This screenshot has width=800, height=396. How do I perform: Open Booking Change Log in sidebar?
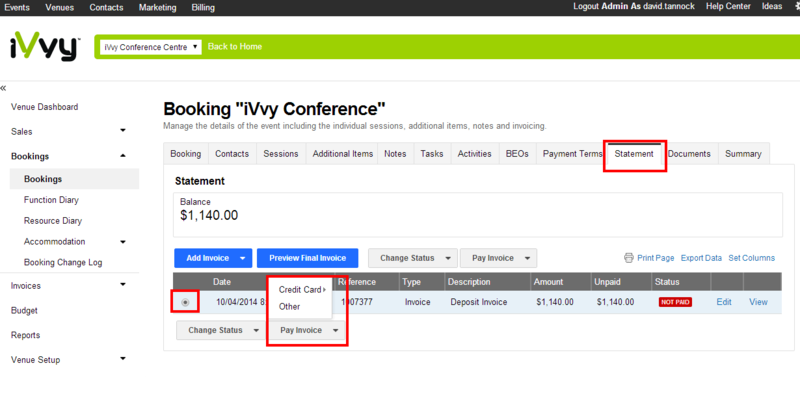63,262
